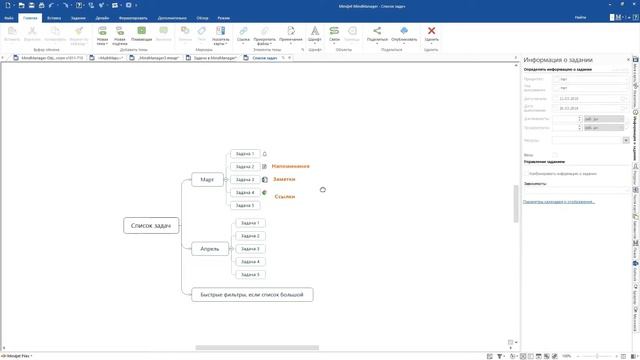This screenshot has height=360, width=640.
Task: Toggle the Ход выполнения checkbox
Action: point(556,88)
